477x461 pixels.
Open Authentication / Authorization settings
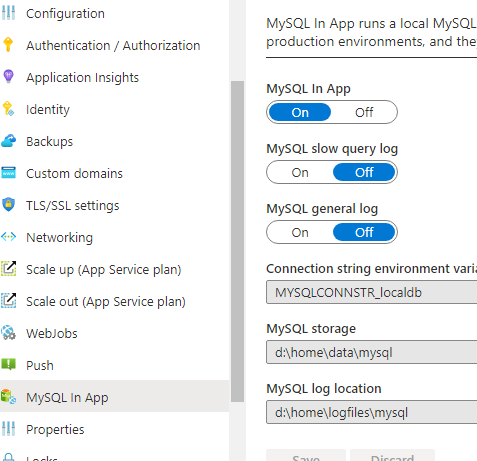113,46
